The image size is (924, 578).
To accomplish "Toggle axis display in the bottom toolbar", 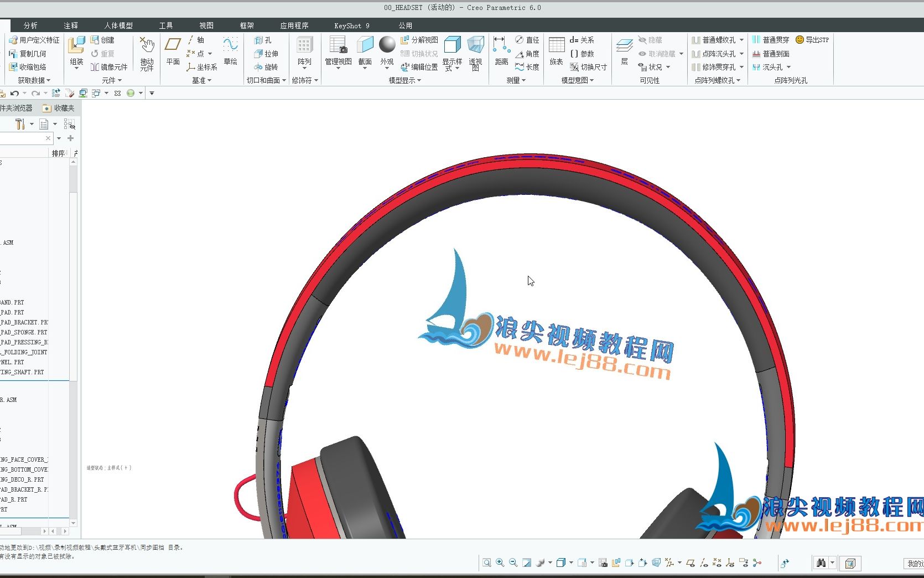I will [703, 562].
